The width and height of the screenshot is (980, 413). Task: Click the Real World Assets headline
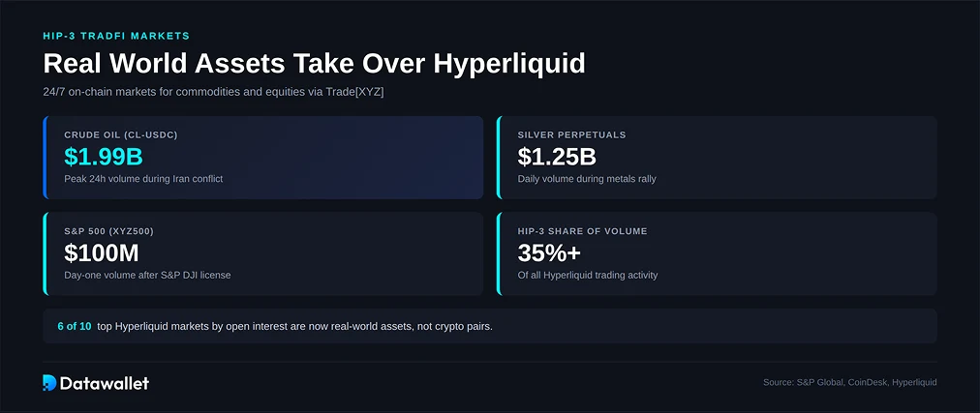click(x=314, y=64)
